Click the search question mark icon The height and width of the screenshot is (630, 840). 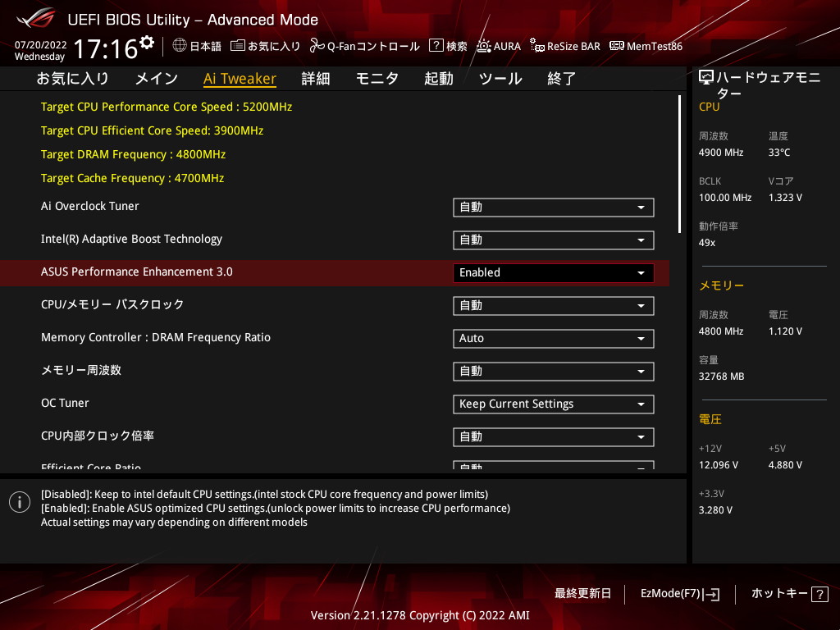pos(436,46)
